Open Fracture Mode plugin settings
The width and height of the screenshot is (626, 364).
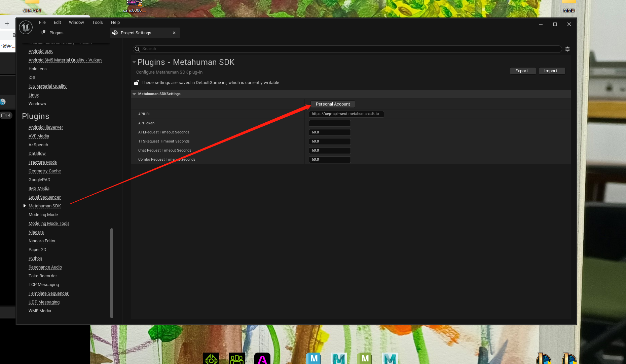click(x=43, y=162)
